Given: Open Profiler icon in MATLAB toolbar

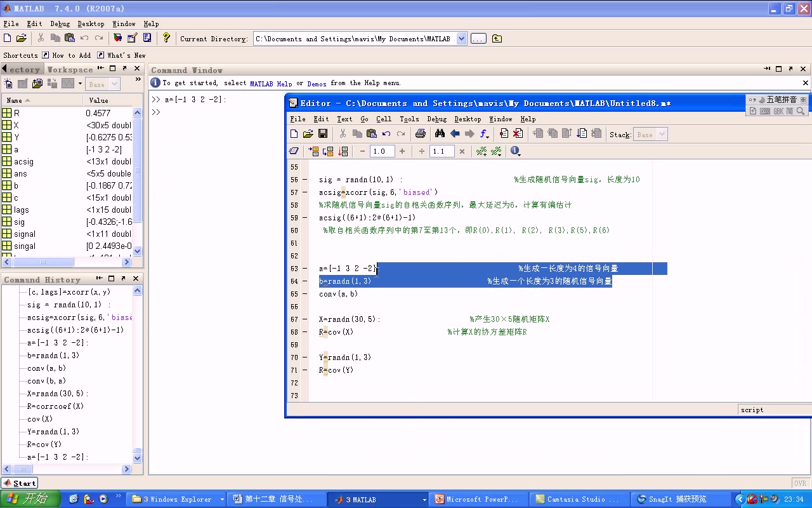Looking at the screenshot, I should coord(147,38).
